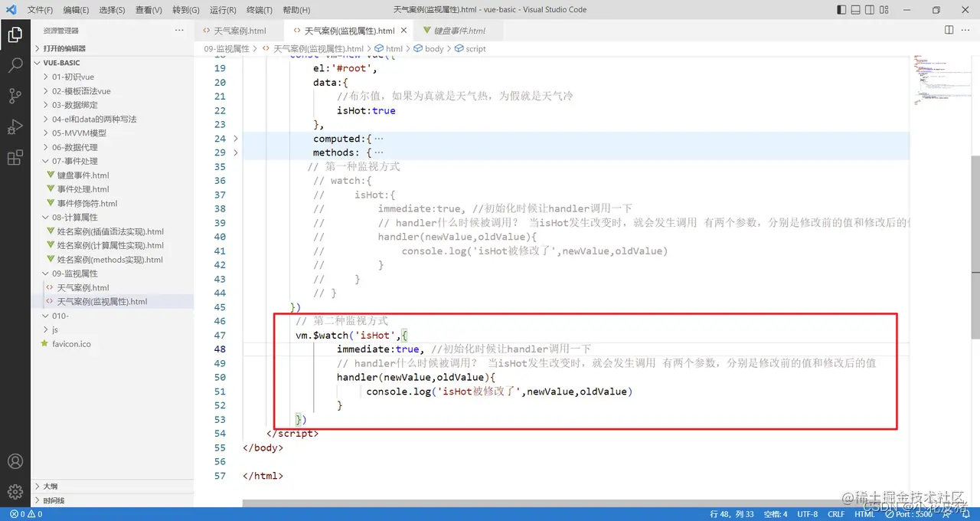
Task: Click the VS Code logo icon
Action: coord(11,10)
